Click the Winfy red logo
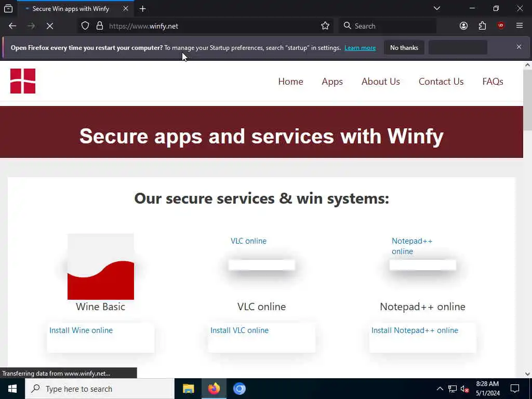532x399 pixels. pos(23,81)
